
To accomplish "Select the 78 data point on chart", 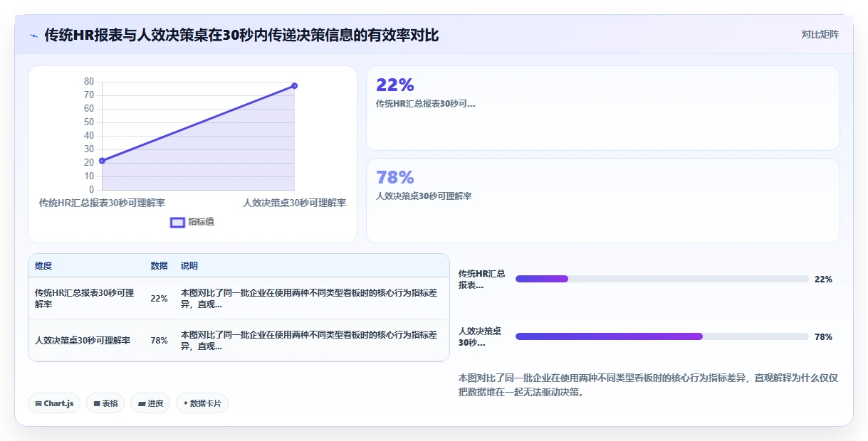I will [x=294, y=85].
